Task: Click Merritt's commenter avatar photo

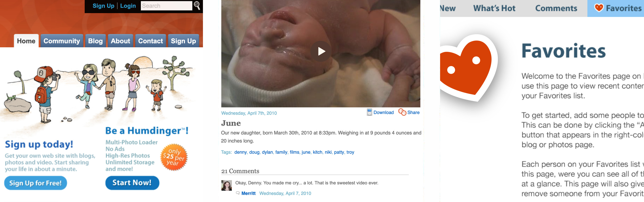Action: (226, 186)
